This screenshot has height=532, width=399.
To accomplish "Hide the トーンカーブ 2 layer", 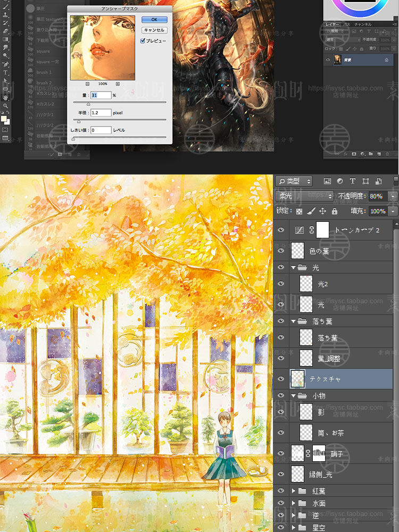I will click(x=281, y=230).
